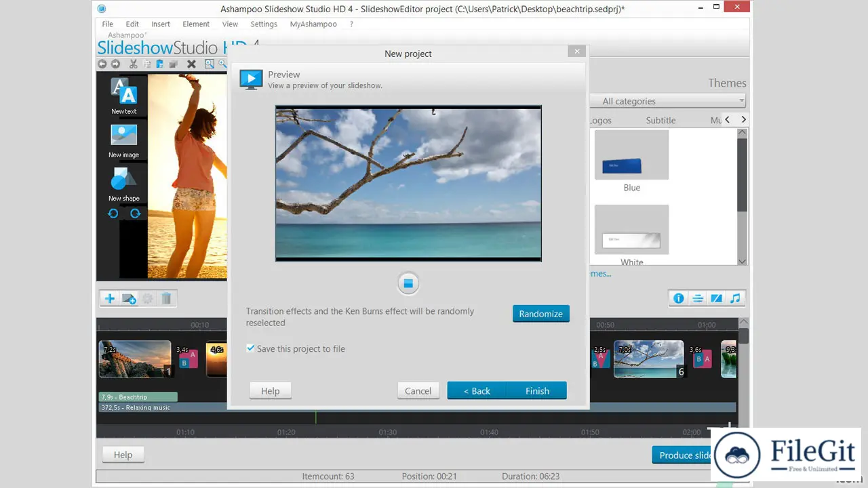This screenshot has height=488, width=868.
Task: Insert a New image element
Action: pos(124,141)
